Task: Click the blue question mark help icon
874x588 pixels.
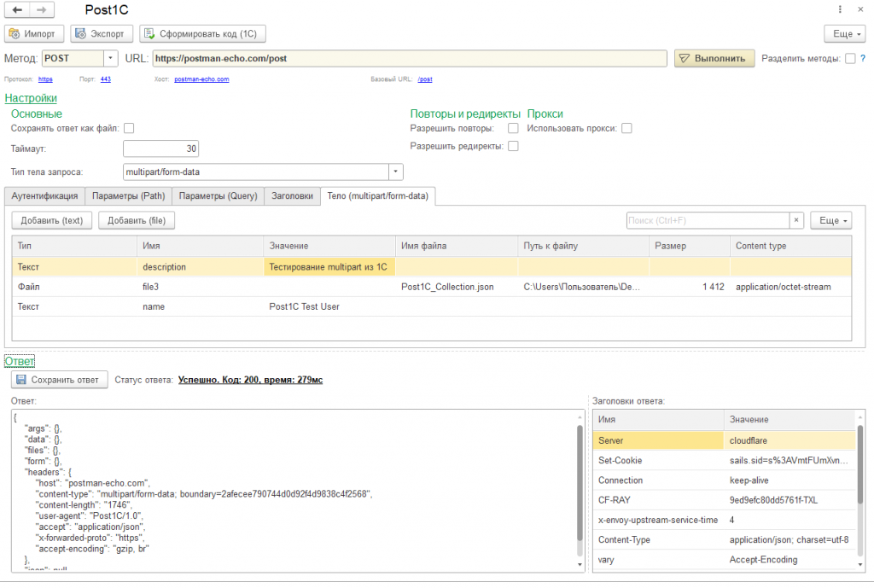Action: click(862, 58)
